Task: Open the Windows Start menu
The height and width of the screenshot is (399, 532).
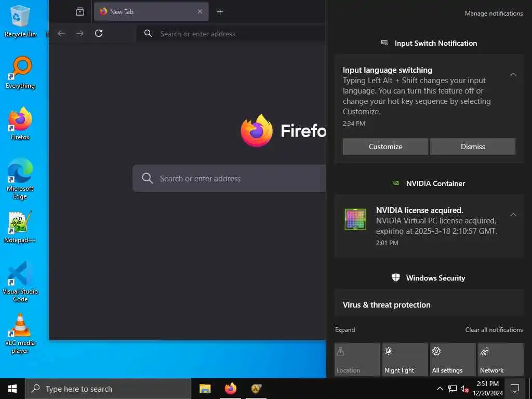Action: [12, 389]
